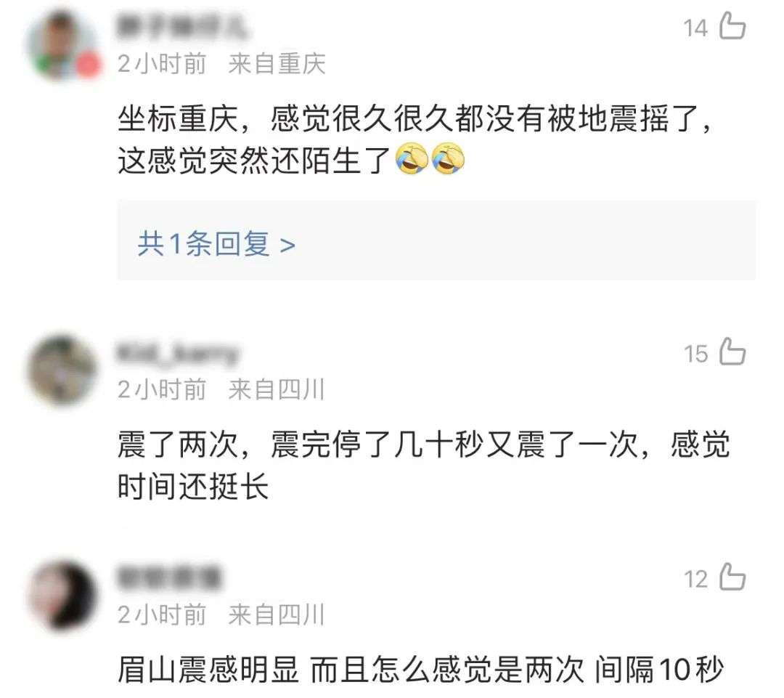Click the like count number 12

pyautogui.click(x=696, y=579)
